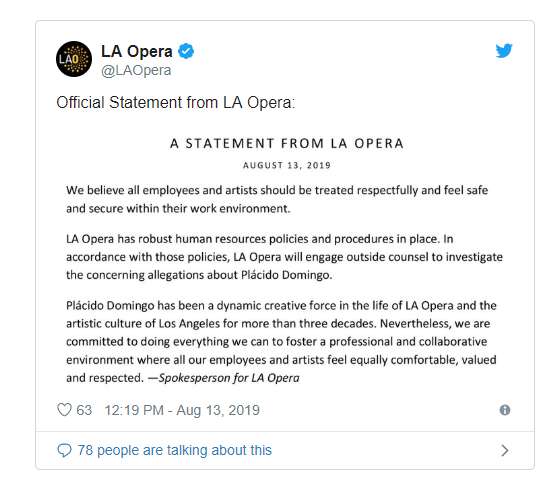Open the @LAOpera handle link
Image resolution: width=543 pixels, height=485 pixels.
136,70
